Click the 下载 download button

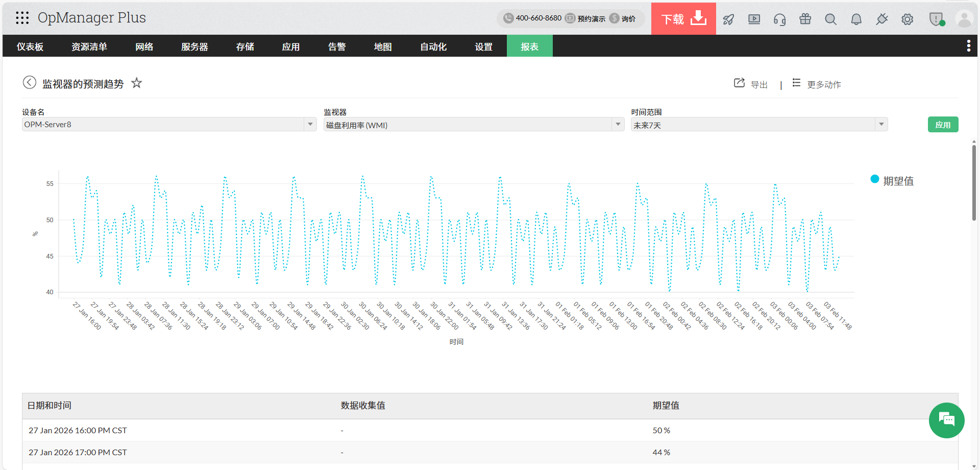pyautogui.click(x=683, y=18)
